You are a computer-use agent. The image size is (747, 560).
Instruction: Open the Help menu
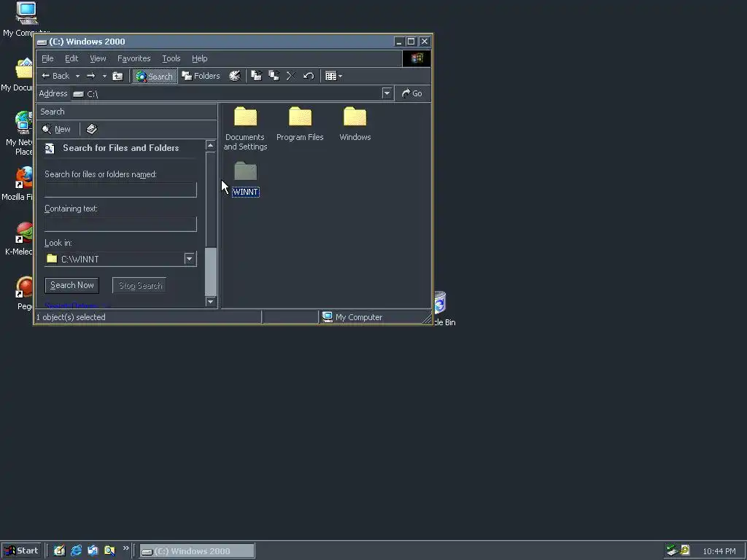click(200, 58)
